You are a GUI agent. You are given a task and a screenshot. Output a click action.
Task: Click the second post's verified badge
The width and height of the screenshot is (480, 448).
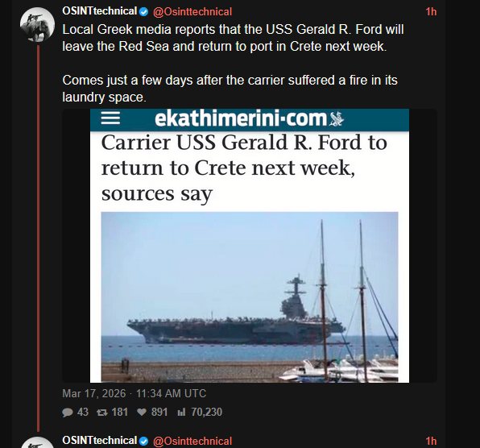143,442
